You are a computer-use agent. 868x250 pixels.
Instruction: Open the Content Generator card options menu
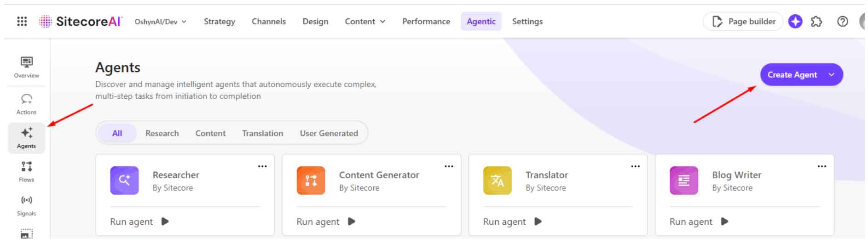pos(449,166)
